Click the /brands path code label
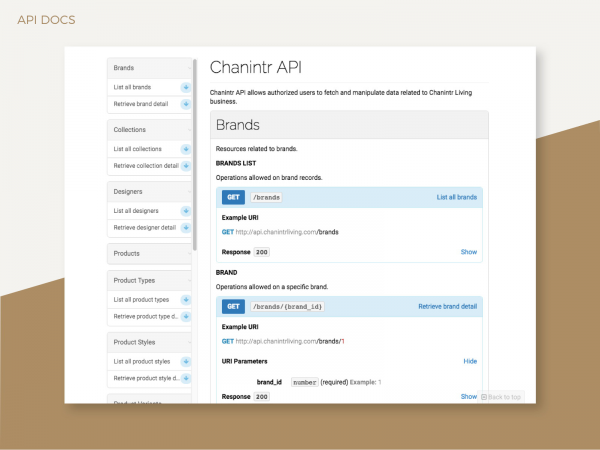This screenshot has width=600, height=450. [x=266, y=197]
